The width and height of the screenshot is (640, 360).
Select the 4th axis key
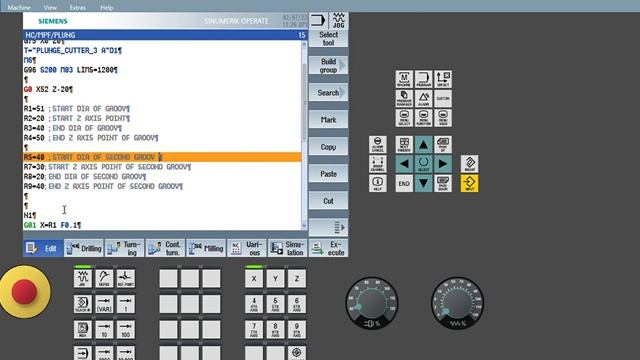[x=254, y=304]
